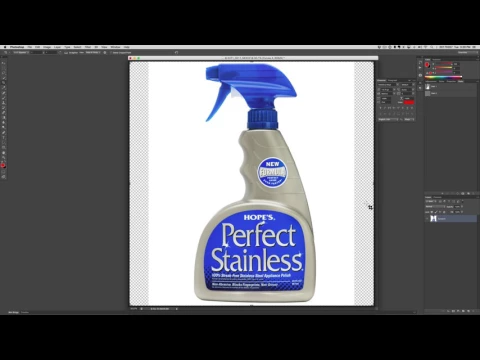Viewport: 480px width, 360px height.
Task: Click the selected layer's thumbnail
Action: (x=433, y=219)
